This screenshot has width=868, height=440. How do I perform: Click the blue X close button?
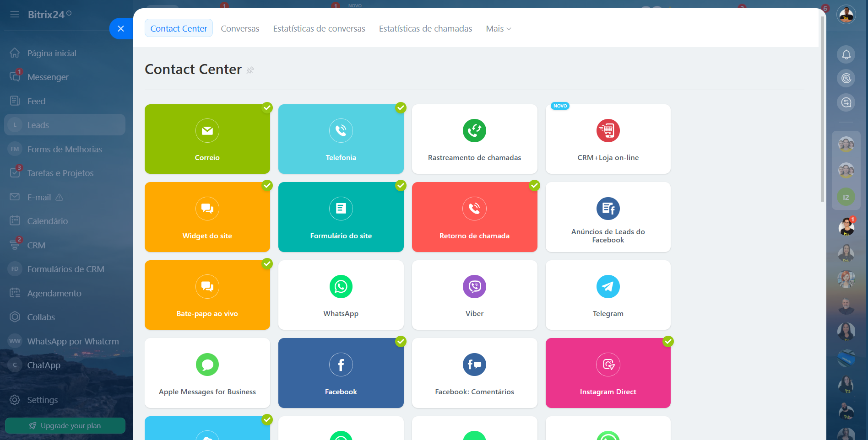120,28
